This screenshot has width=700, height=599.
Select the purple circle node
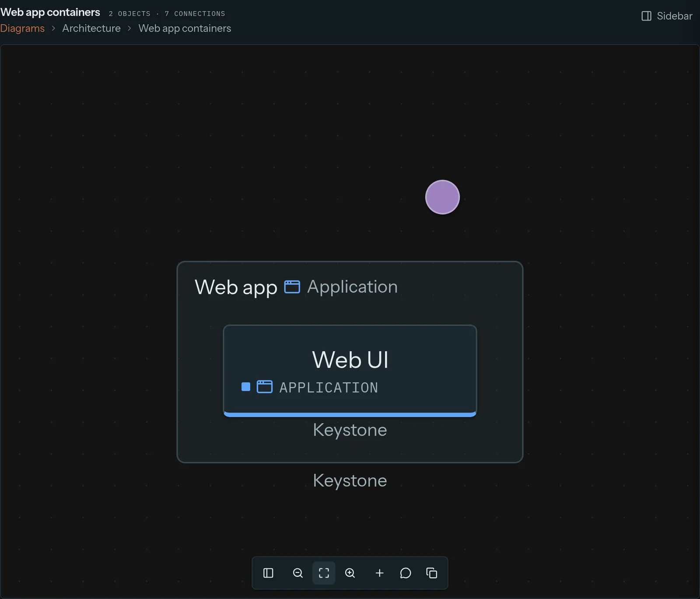pos(442,197)
